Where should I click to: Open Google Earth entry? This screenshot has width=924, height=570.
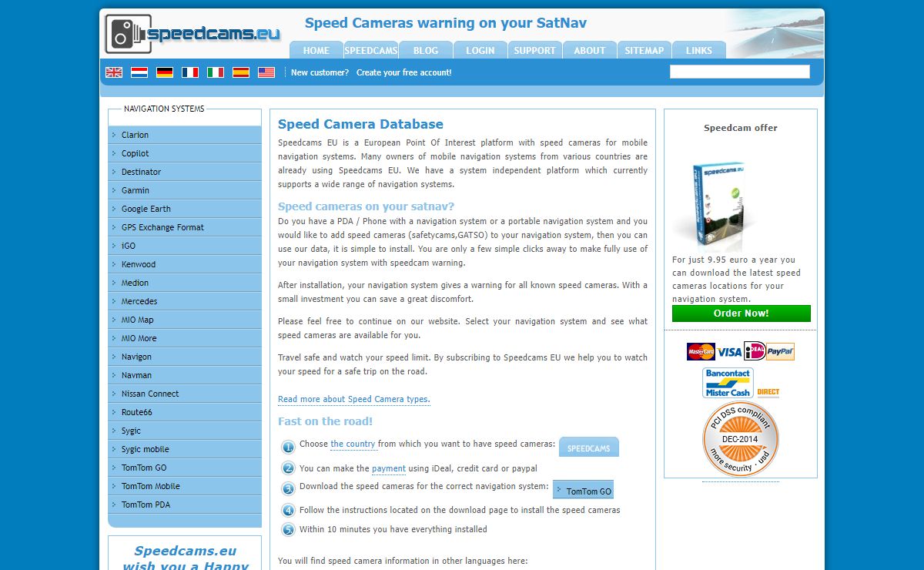[x=185, y=209]
